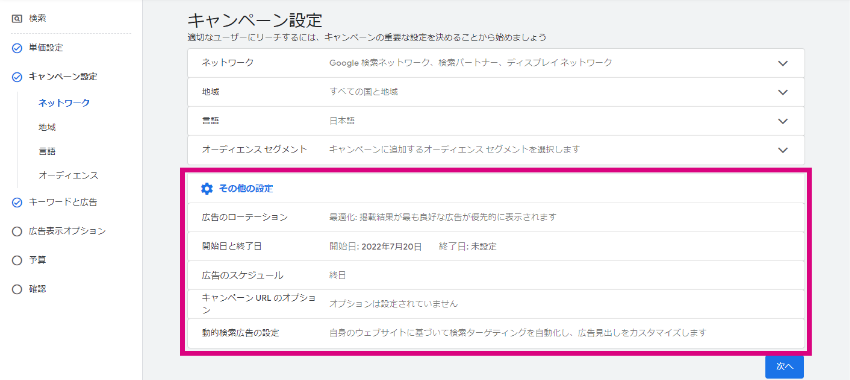Click the 終了日: 未設定 text

468,247
